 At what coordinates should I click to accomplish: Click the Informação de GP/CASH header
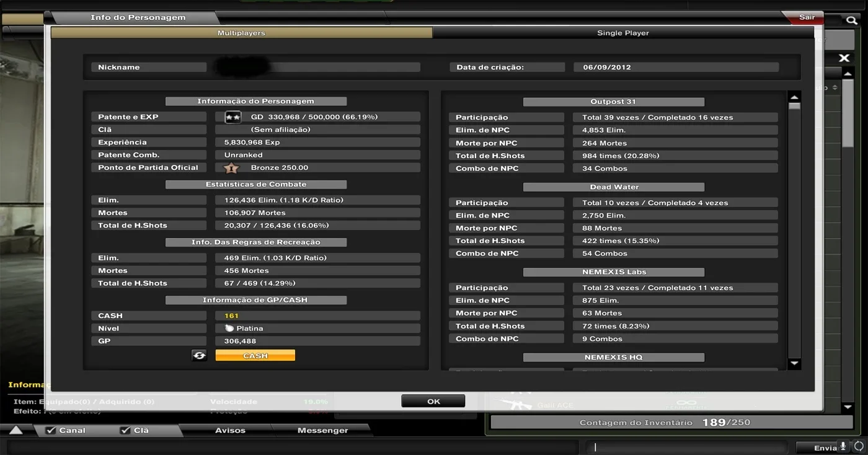pos(255,300)
